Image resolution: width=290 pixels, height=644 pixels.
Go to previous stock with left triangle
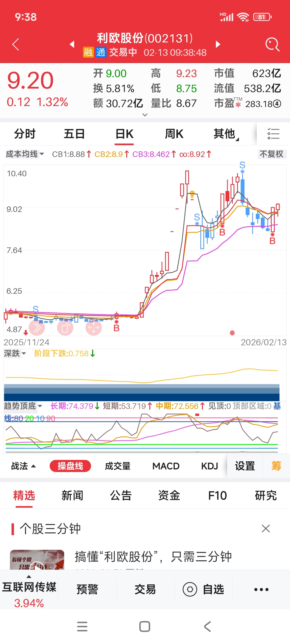(72, 44)
